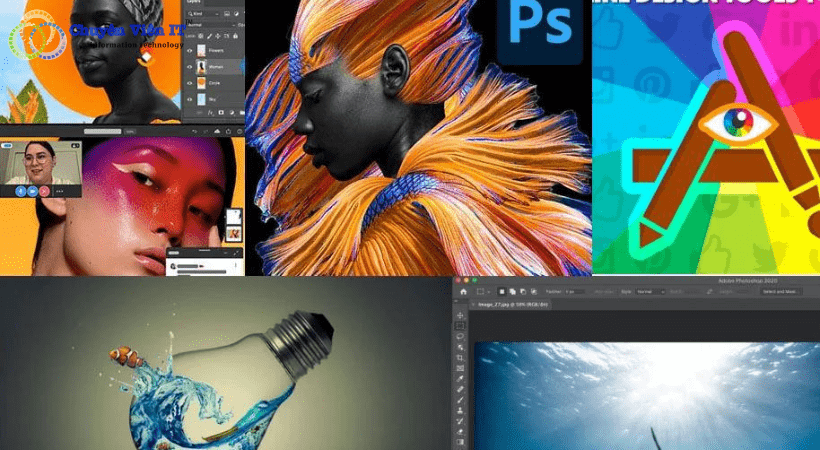The height and width of the screenshot is (450, 820).
Task: Select the Move tool in Photoshop toolbar
Action: point(460,316)
